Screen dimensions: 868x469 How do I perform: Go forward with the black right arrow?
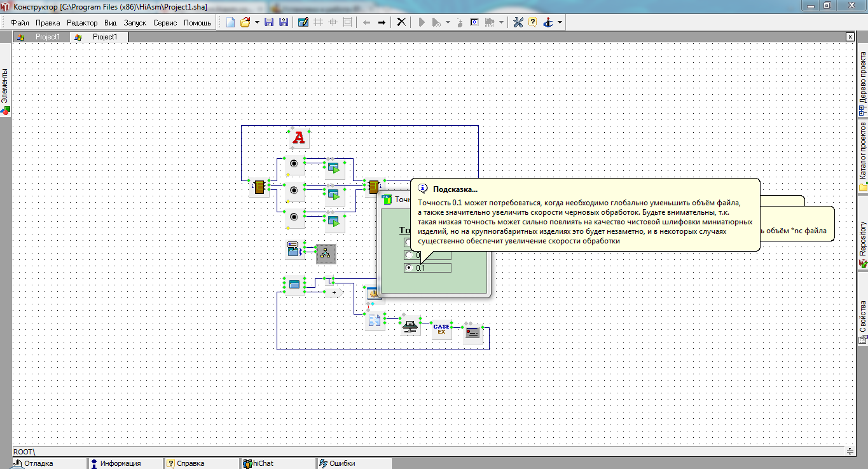[382, 22]
